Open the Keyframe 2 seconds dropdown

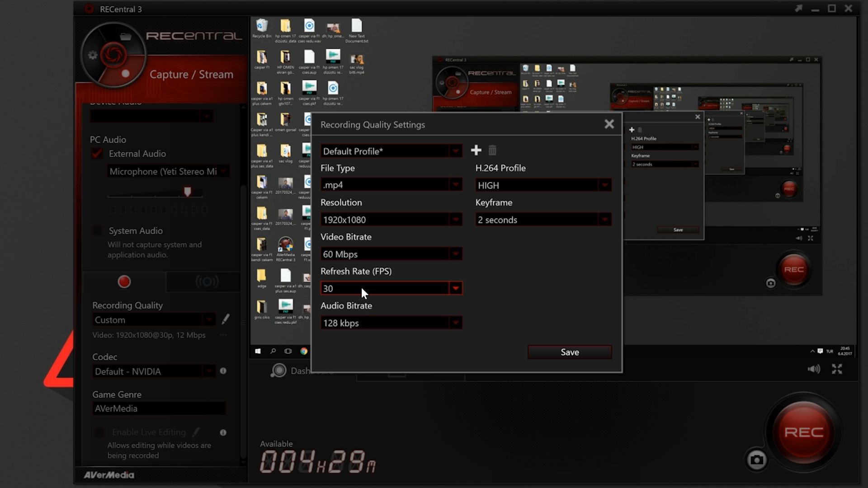(543, 220)
